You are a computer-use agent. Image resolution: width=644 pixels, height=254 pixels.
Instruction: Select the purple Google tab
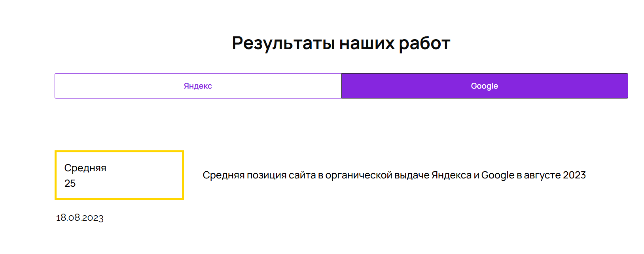484,86
